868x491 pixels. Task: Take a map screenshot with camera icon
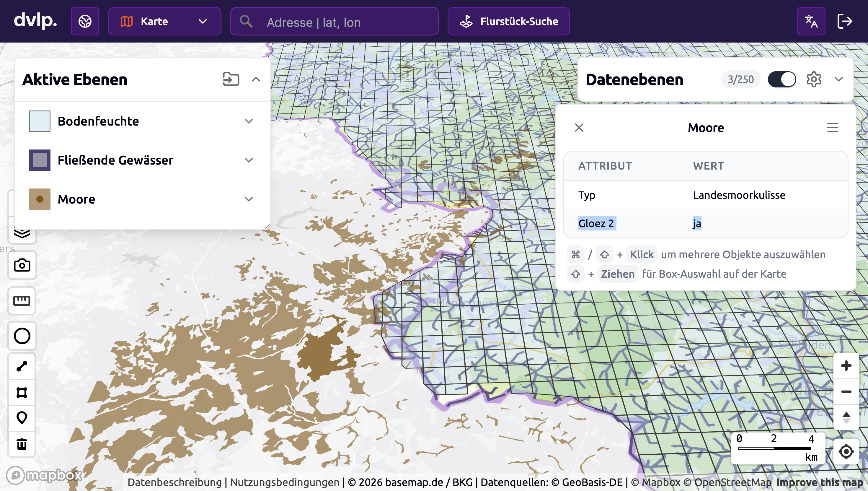tap(22, 265)
